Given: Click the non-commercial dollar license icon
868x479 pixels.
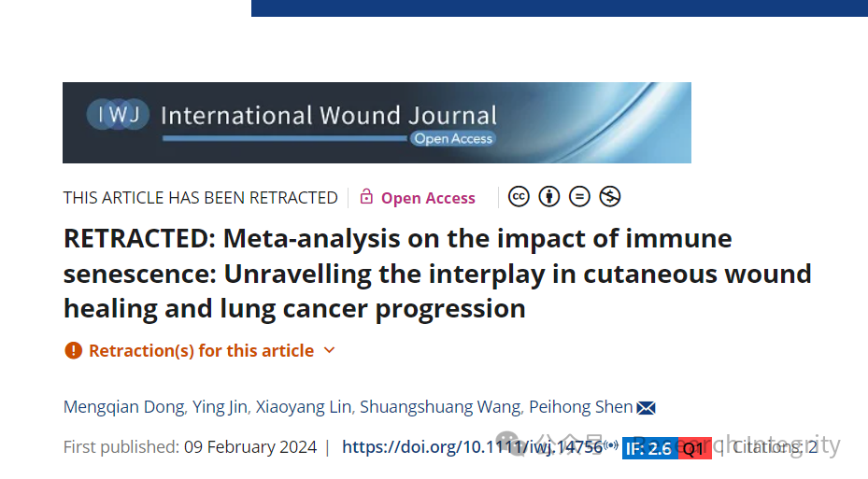Looking at the screenshot, I should (610, 197).
